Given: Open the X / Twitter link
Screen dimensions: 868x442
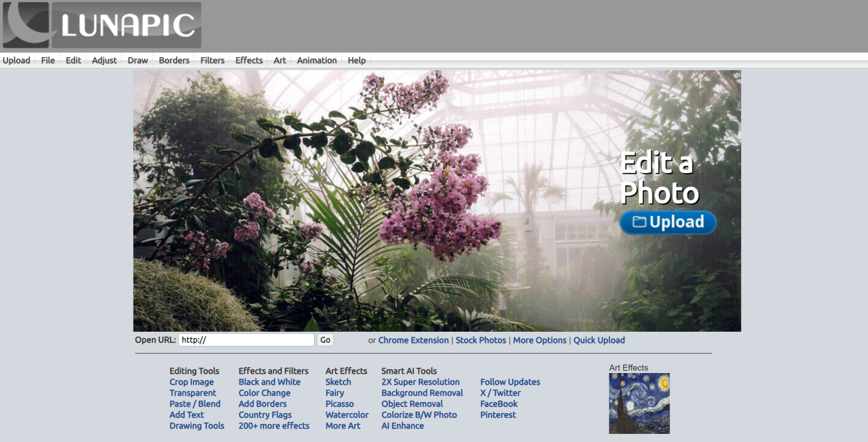Looking at the screenshot, I should point(500,393).
